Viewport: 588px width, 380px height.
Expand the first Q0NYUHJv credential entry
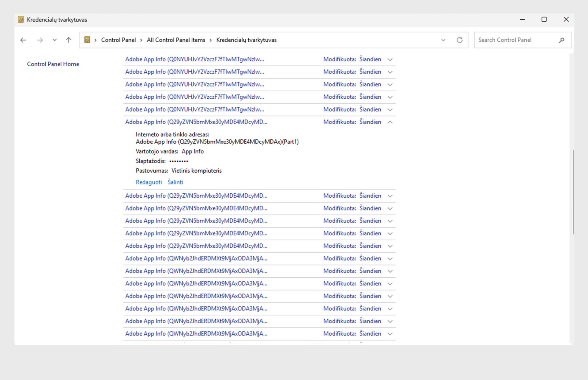(390, 59)
